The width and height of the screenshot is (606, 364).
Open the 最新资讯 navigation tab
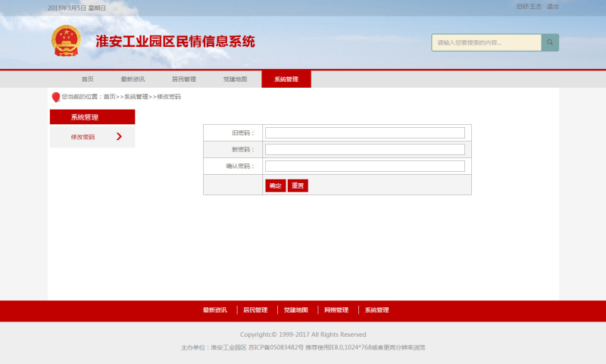pyautogui.click(x=133, y=79)
